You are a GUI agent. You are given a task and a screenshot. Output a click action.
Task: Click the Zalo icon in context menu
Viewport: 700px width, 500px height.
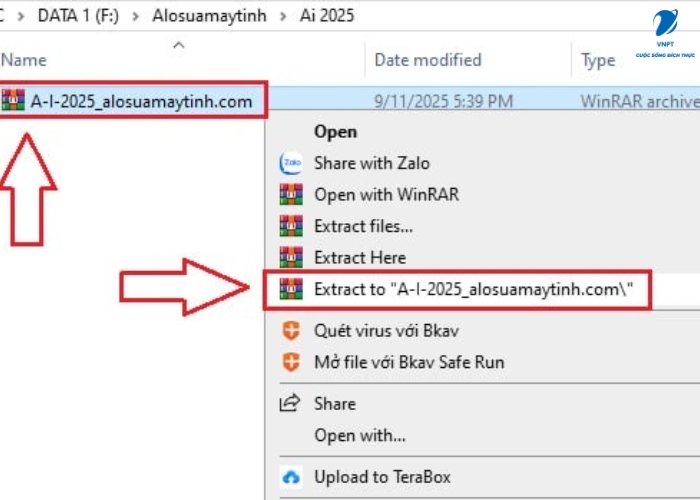pyautogui.click(x=291, y=163)
